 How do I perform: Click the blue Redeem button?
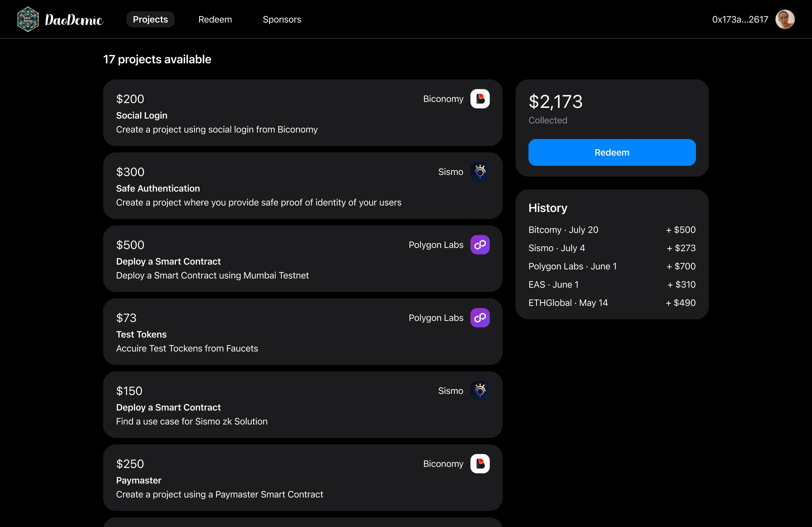[612, 152]
